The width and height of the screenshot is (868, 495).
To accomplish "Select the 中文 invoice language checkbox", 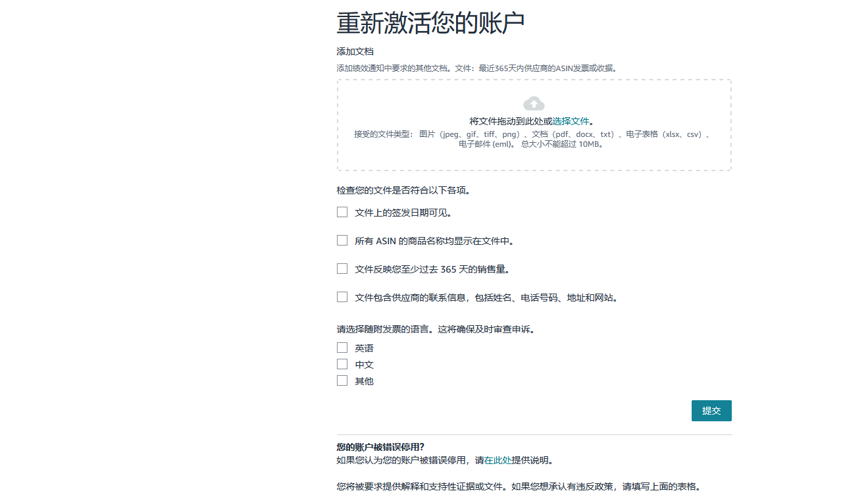I will pyautogui.click(x=342, y=364).
